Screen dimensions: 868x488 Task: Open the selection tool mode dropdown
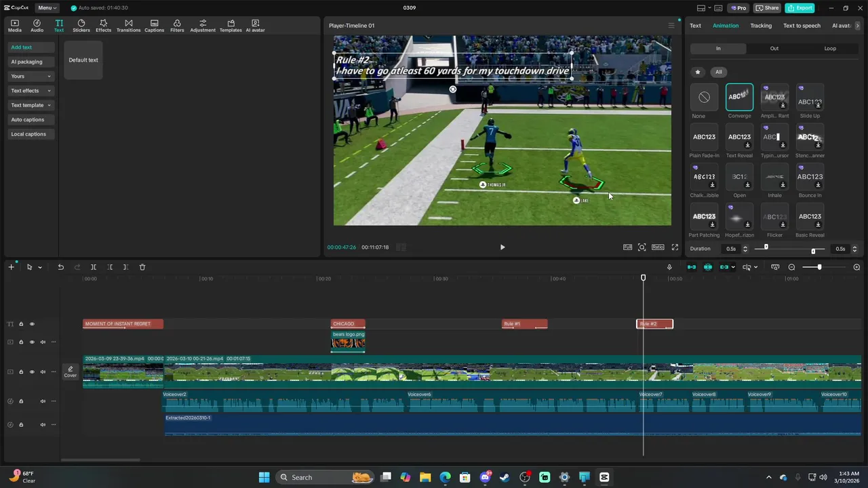pos(40,268)
